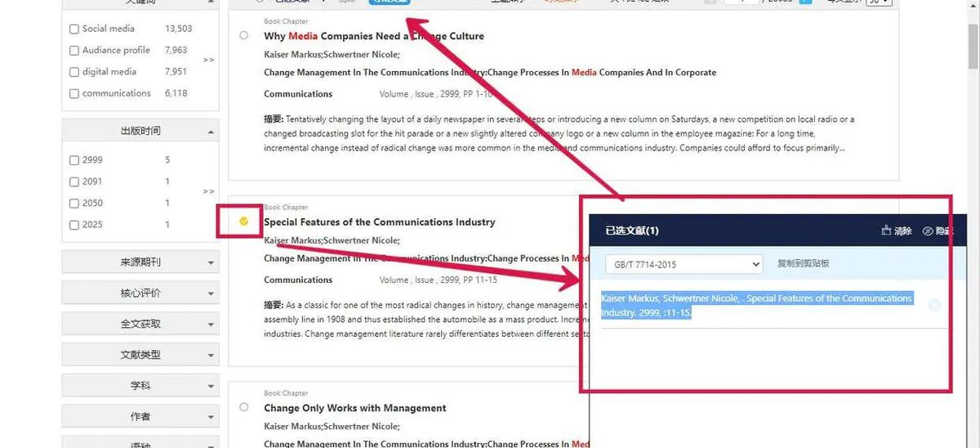Tick the 2999 publication year checkbox

(74, 160)
